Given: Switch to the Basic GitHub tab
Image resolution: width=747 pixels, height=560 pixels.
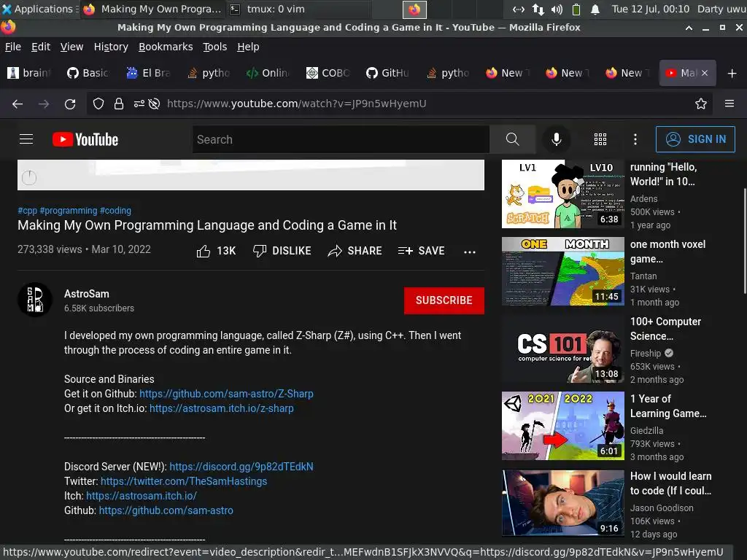Looking at the screenshot, I should pos(88,73).
